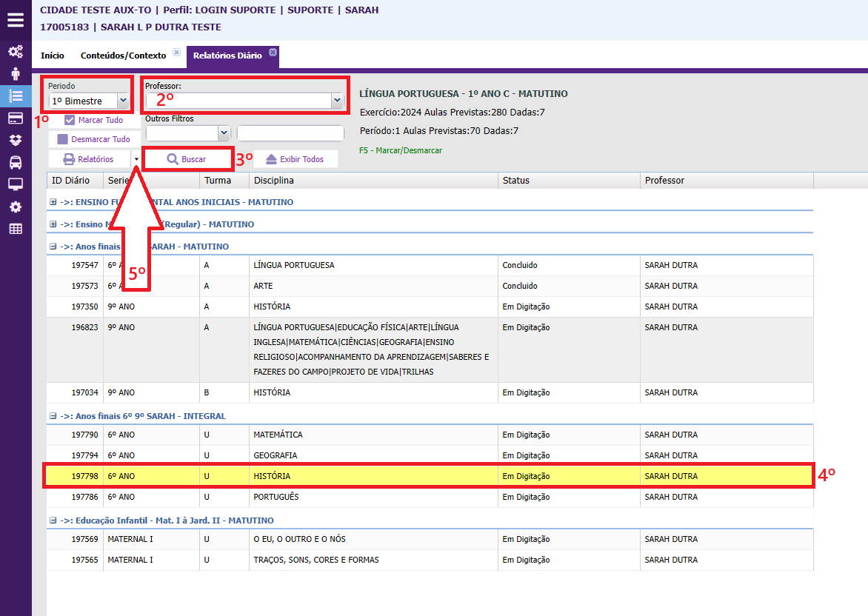Screen dimensions: 868x616
Task: Expand Ensino Fundamental Anos Iniciais group
Action: [53, 202]
